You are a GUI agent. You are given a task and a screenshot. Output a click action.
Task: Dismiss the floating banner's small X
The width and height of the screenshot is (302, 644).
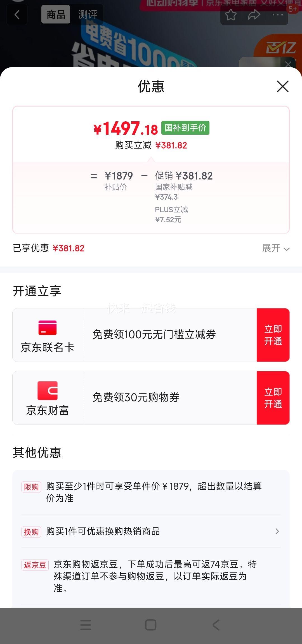(x=288, y=64)
